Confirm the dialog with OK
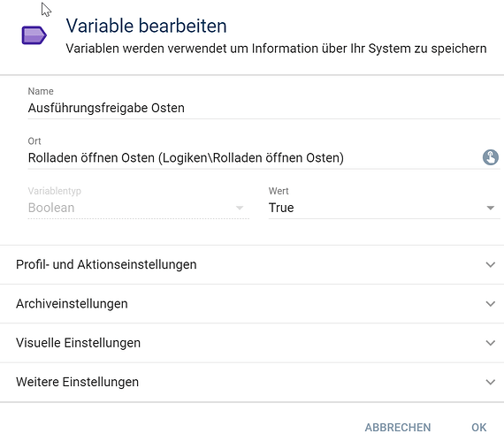The image size is (504, 441). pos(479,427)
